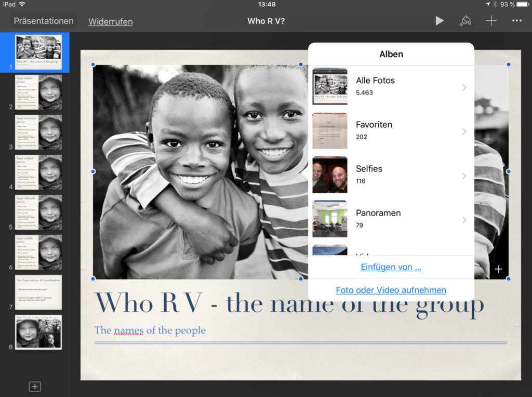Tap the clock showing 13:48
Image resolution: width=532 pixels, height=397 pixels.
(267, 4)
